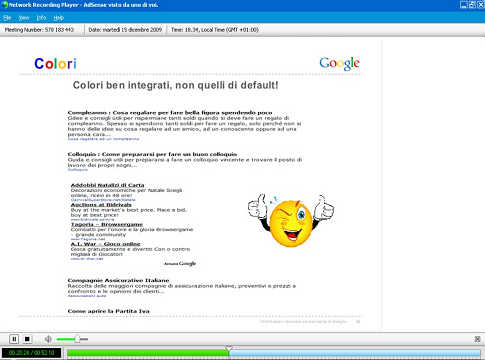Viewport: 485px width, 360px height.
Task: Mute the audio with the speaker icon
Action: coord(48,339)
